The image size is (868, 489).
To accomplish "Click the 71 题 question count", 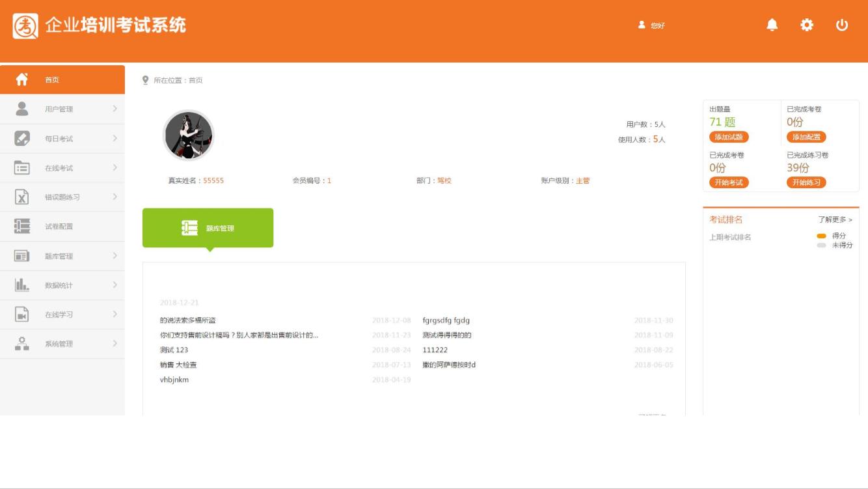I will [722, 122].
